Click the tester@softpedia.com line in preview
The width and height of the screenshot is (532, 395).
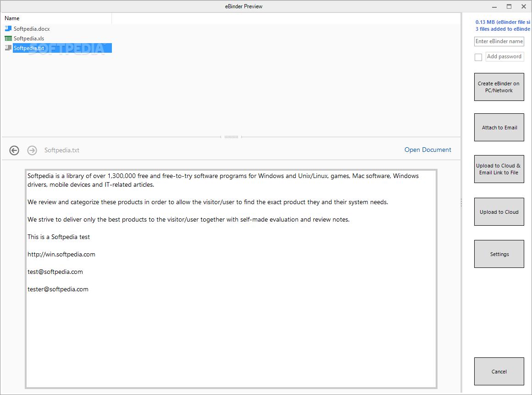coord(58,289)
